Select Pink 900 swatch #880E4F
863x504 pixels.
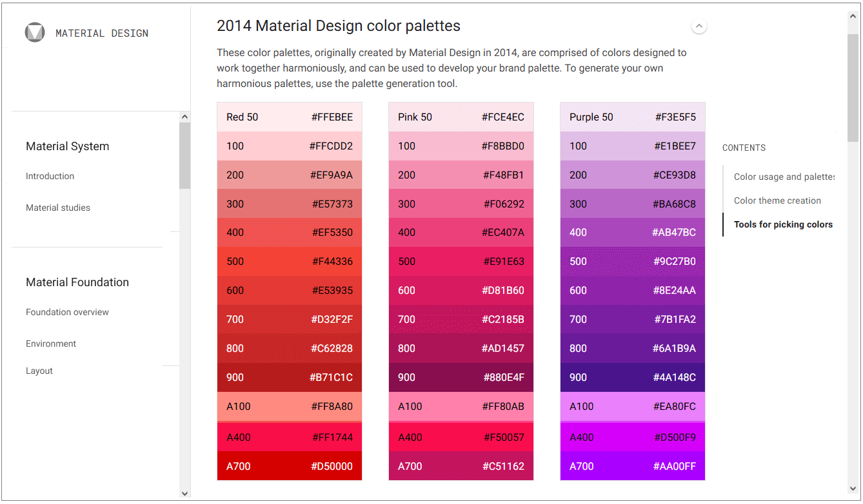[461, 377]
